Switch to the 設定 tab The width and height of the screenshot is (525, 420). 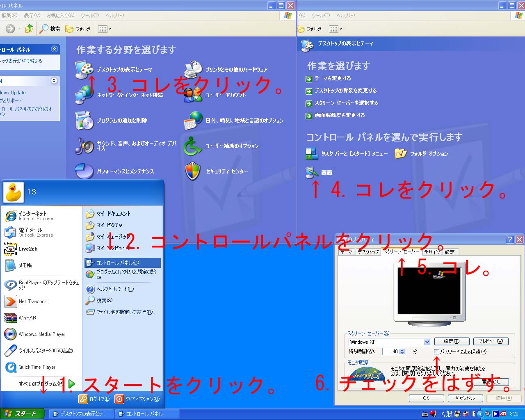click(450, 252)
